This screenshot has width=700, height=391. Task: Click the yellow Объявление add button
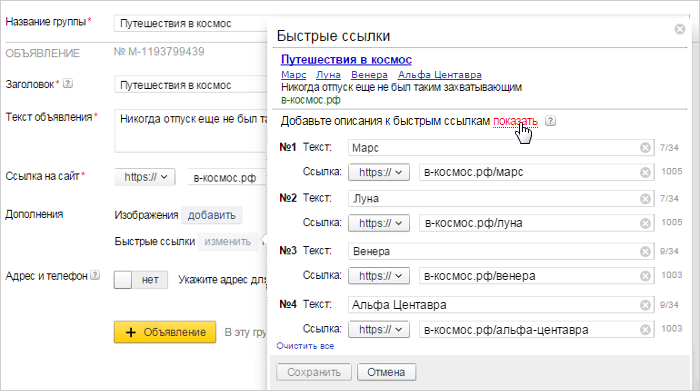coord(165,332)
